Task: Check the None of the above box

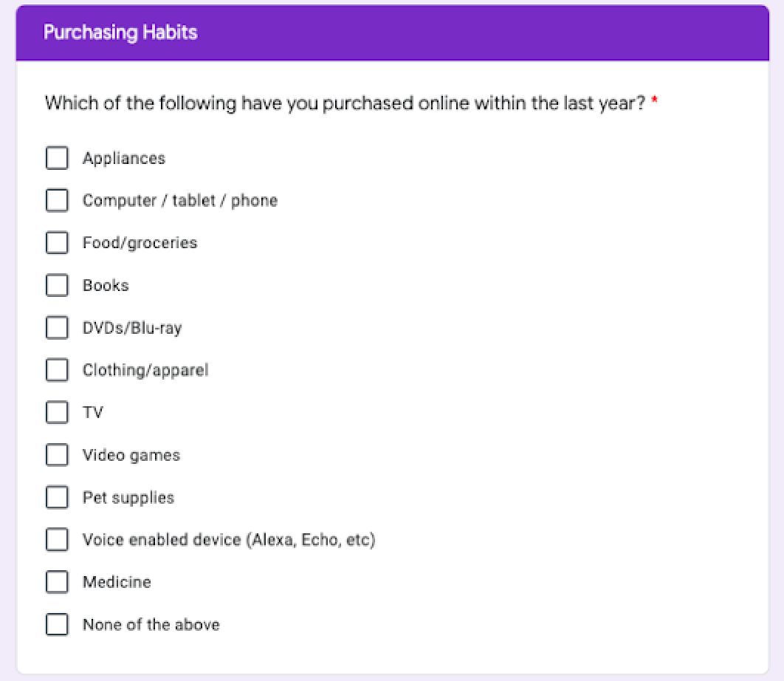Action: pos(57,624)
